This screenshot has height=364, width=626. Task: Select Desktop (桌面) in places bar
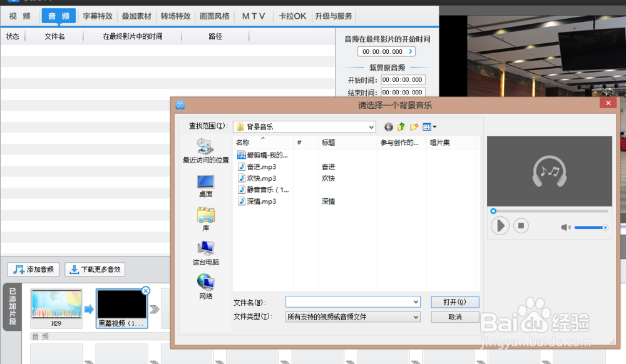point(205,186)
